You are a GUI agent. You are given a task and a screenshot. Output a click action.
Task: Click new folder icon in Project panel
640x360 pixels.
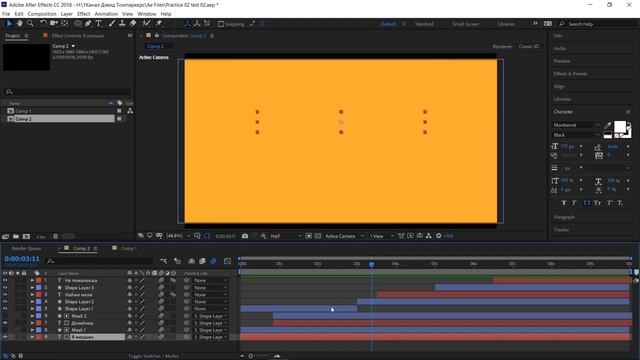coord(16,236)
